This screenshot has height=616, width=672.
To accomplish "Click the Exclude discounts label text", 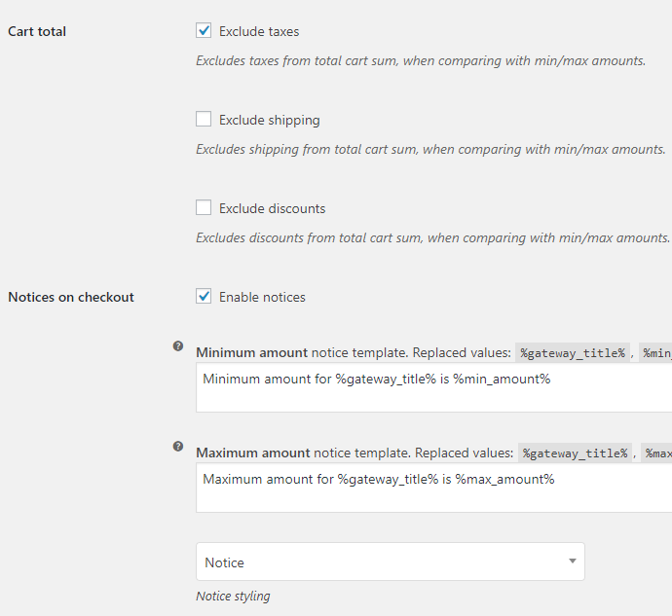I will coord(273,208).
